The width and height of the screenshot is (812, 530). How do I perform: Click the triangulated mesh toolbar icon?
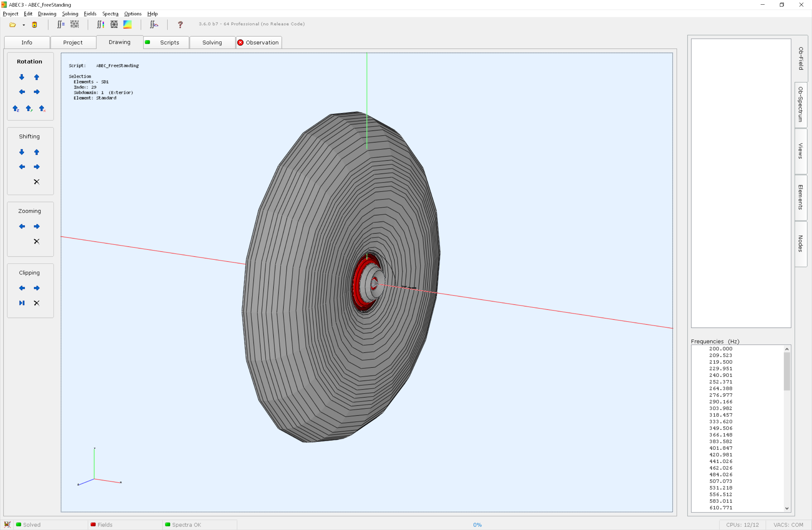pos(114,24)
